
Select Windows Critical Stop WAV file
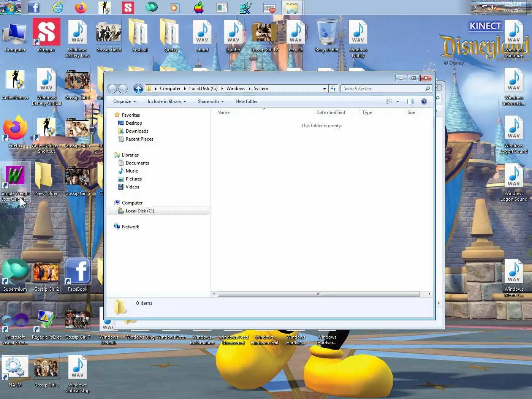pos(78,374)
